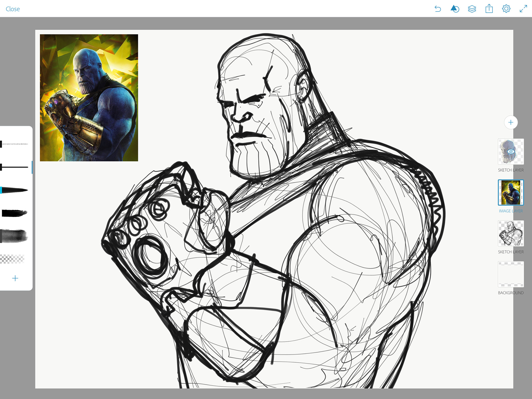532x399 pixels.
Task: Toggle the layers stack icon
Action: (x=472, y=9)
